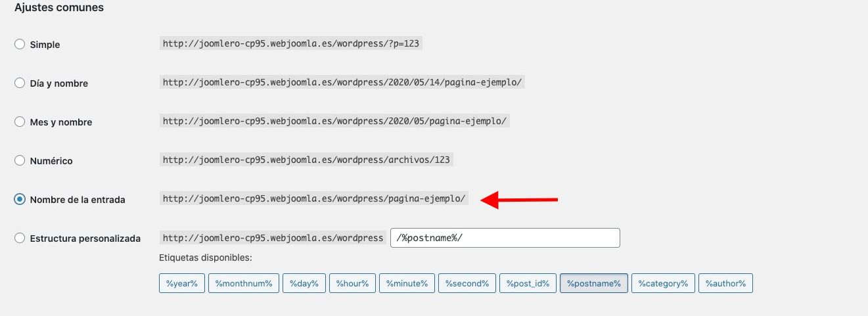Image resolution: width=868 pixels, height=316 pixels.
Task: Click the Ajustes comunes heading
Action: pyautogui.click(x=59, y=8)
